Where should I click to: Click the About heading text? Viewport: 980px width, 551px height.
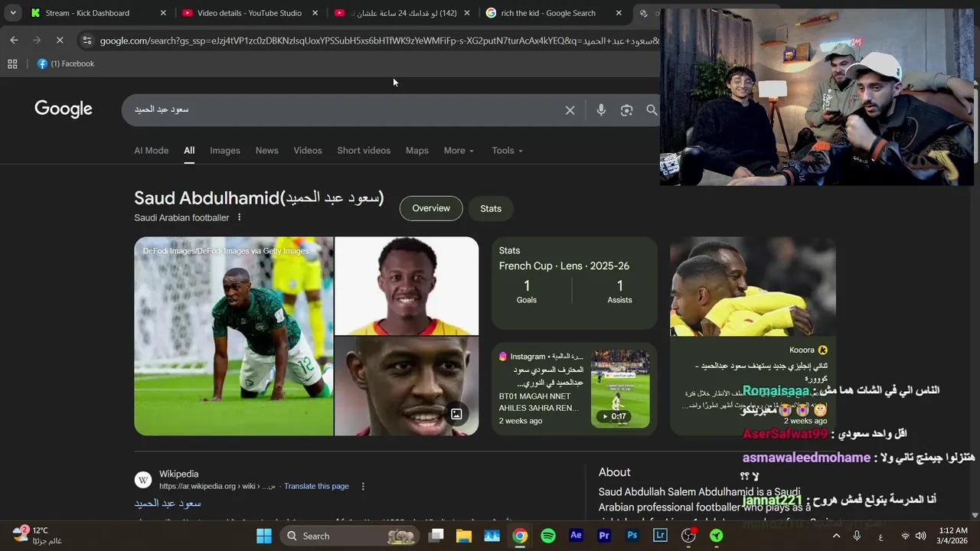point(615,472)
